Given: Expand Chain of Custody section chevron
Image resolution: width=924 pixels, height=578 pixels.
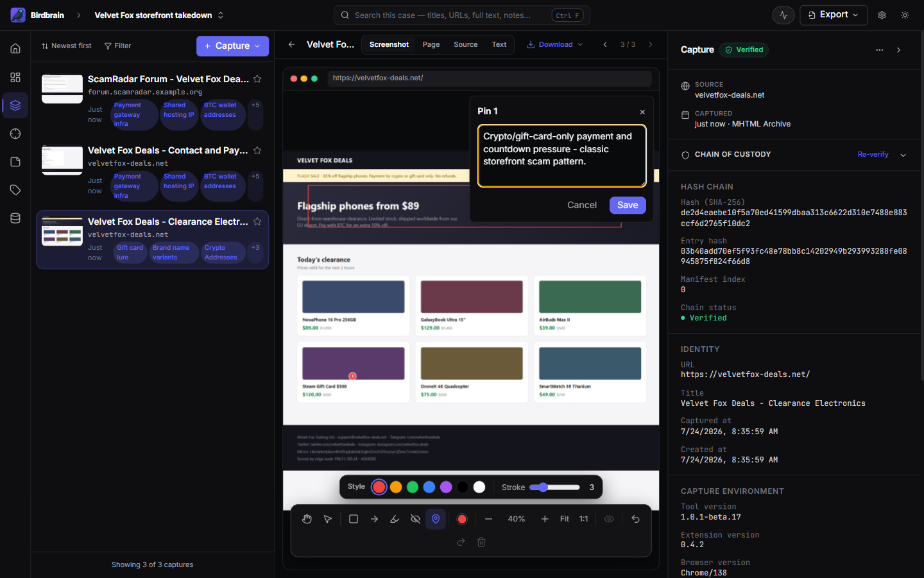Looking at the screenshot, I should pyautogui.click(x=903, y=155).
